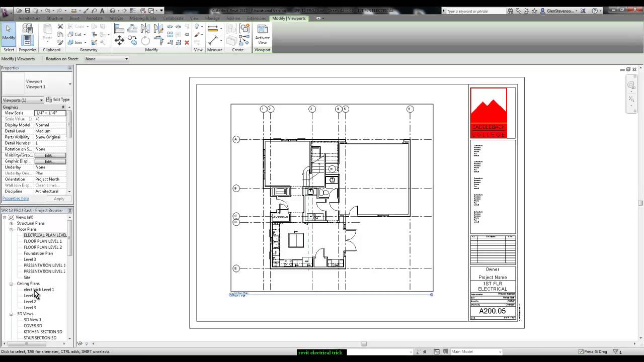This screenshot has height=362, width=644.
Task: Click the Apply button in Properties
Action: pos(59,199)
